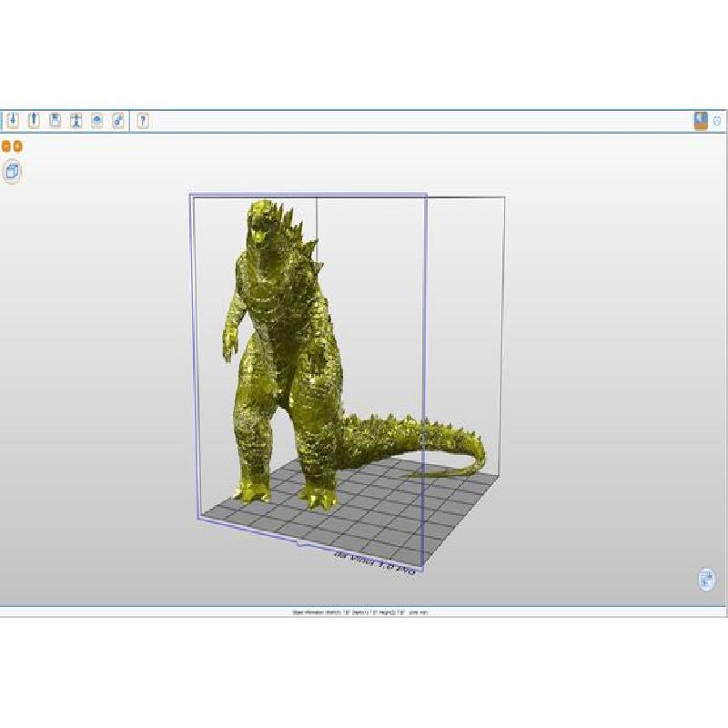Click the blue-orange icon at toolbar right

pyautogui.click(x=701, y=121)
